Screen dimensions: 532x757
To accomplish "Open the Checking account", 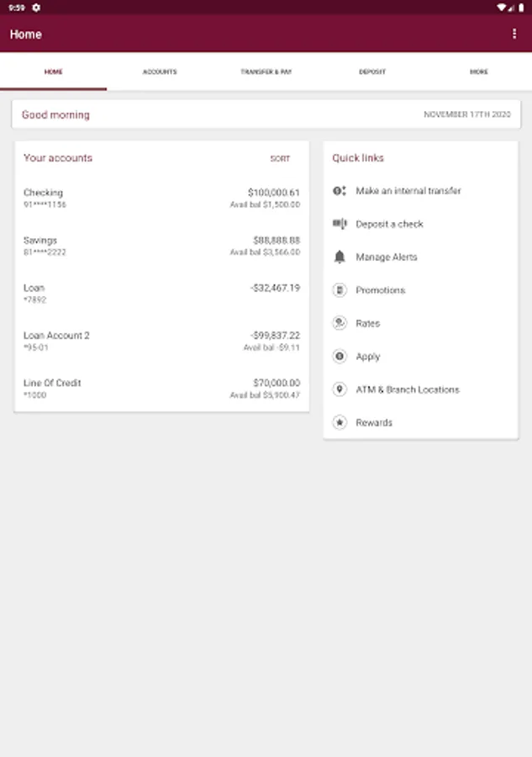I will tap(161, 198).
